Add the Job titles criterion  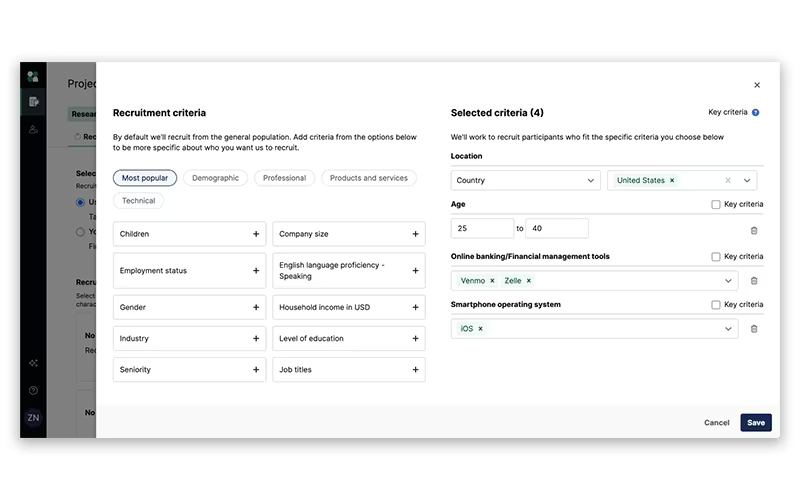[x=415, y=369]
